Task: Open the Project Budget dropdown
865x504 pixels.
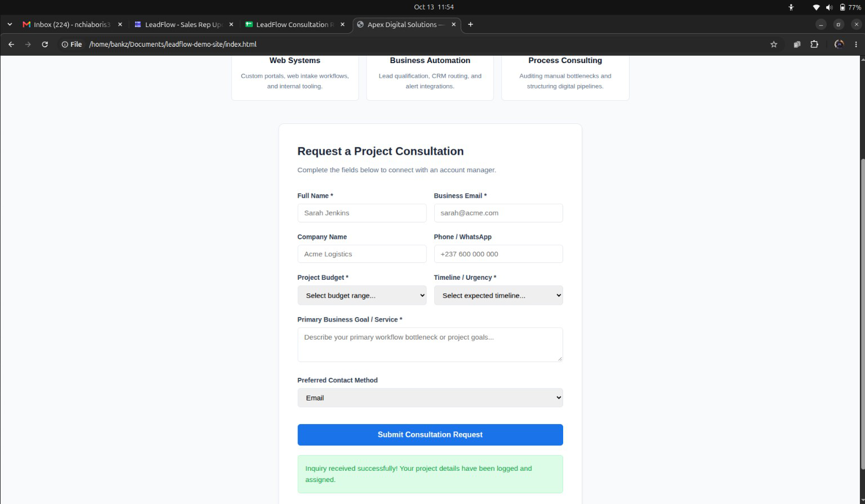Action: tap(362, 296)
